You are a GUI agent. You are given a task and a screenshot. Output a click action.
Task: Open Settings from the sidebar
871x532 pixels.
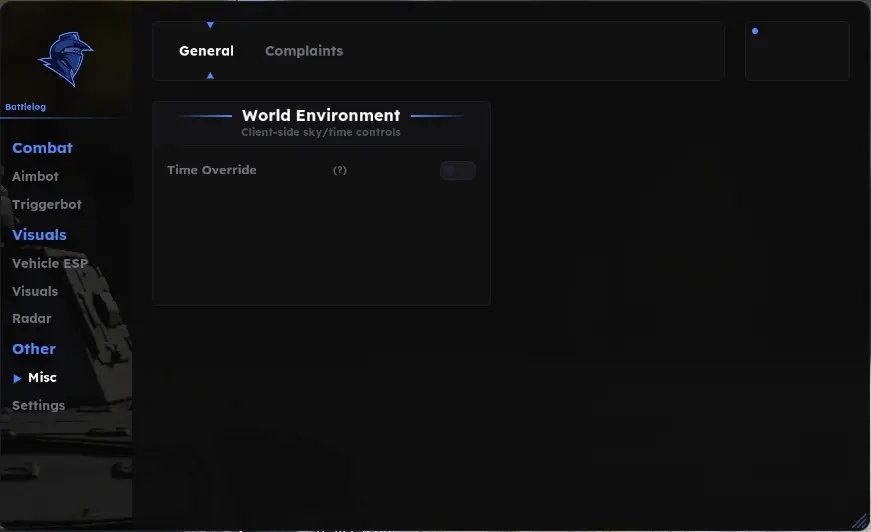point(38,405)
